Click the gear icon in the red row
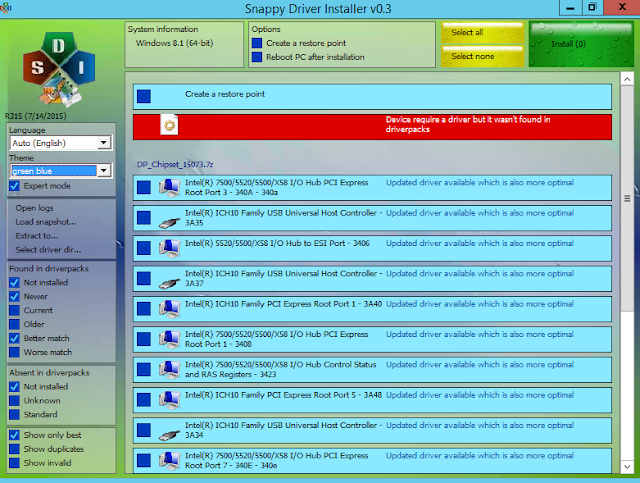Screen dimensions: 640x483 coord(169,125)
